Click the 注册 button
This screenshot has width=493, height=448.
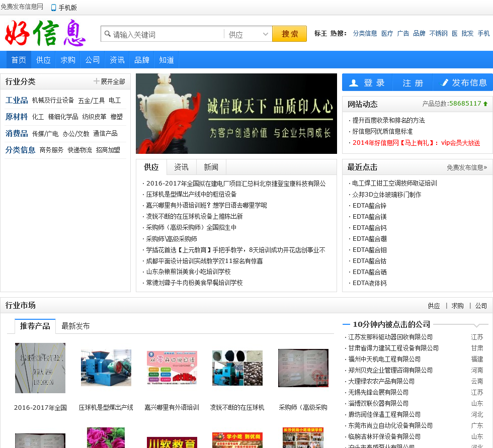[413, 82]
